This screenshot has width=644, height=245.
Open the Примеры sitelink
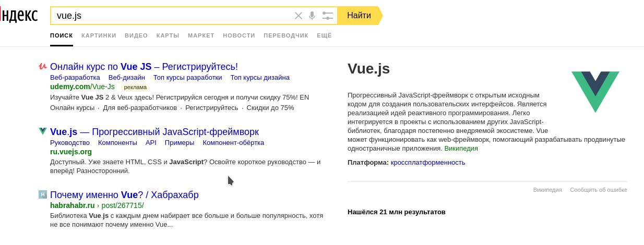pyautogui.click(x=180, y=143)
